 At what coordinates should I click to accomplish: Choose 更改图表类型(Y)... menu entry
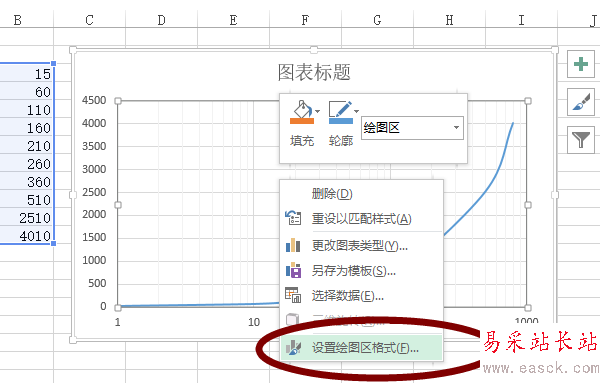coord(362,246)
